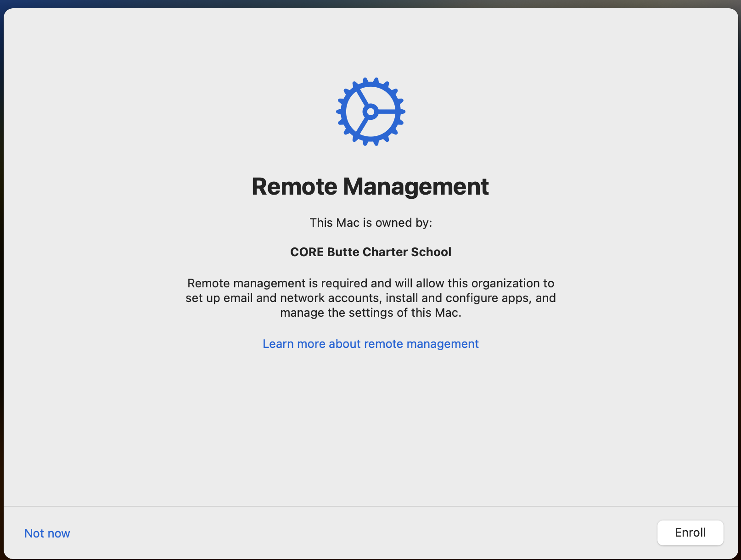Choose Not now to skip enrollment

pos(47,533)
